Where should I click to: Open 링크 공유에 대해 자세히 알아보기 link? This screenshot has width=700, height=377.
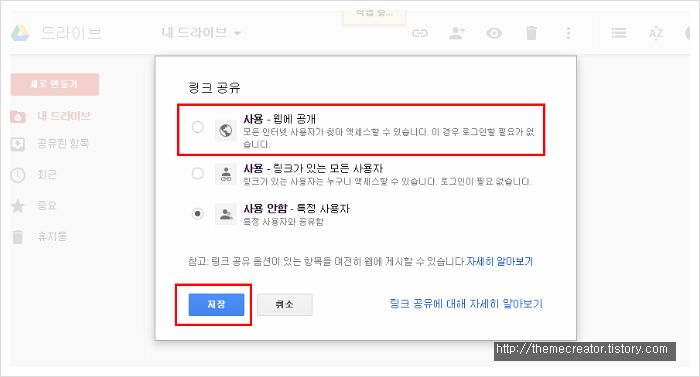[466, 304]
